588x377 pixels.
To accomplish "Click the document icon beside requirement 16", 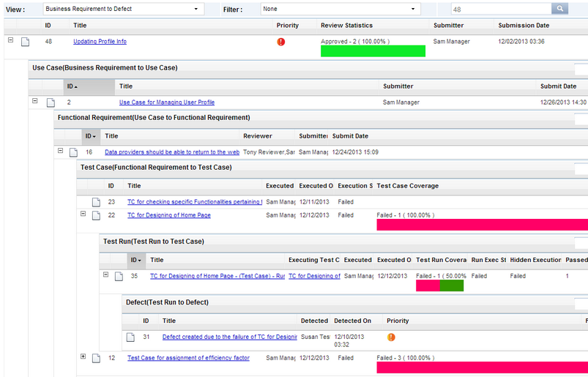I will [74, 152].
